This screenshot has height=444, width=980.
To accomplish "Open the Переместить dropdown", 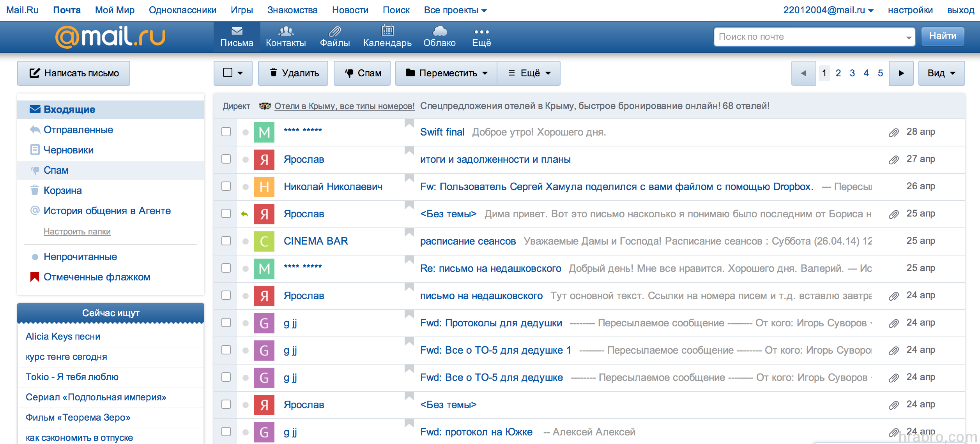I will click(x=446, y=73).
